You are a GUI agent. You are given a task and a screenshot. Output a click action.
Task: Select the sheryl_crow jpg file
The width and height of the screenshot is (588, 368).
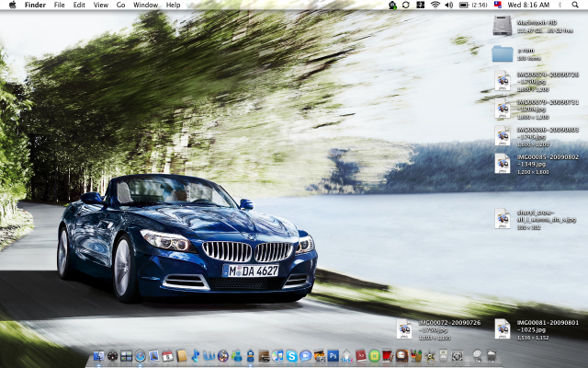[503, 219]
